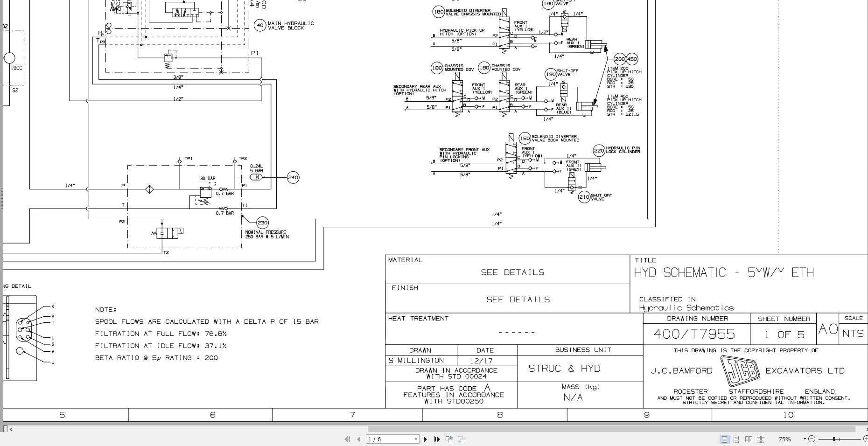Select facing pages layout

[x=749, y=439]
